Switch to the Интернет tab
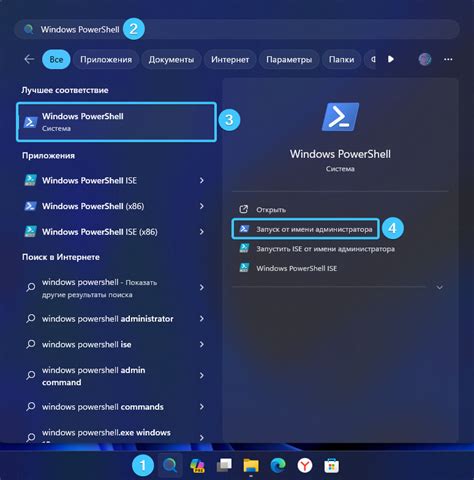 230,59
